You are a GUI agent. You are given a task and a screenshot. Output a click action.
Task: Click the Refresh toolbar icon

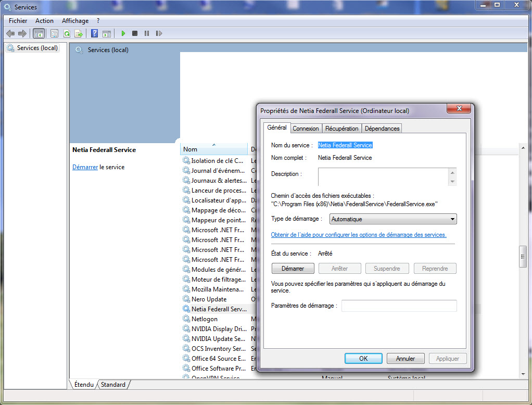(x=67, y=34)
